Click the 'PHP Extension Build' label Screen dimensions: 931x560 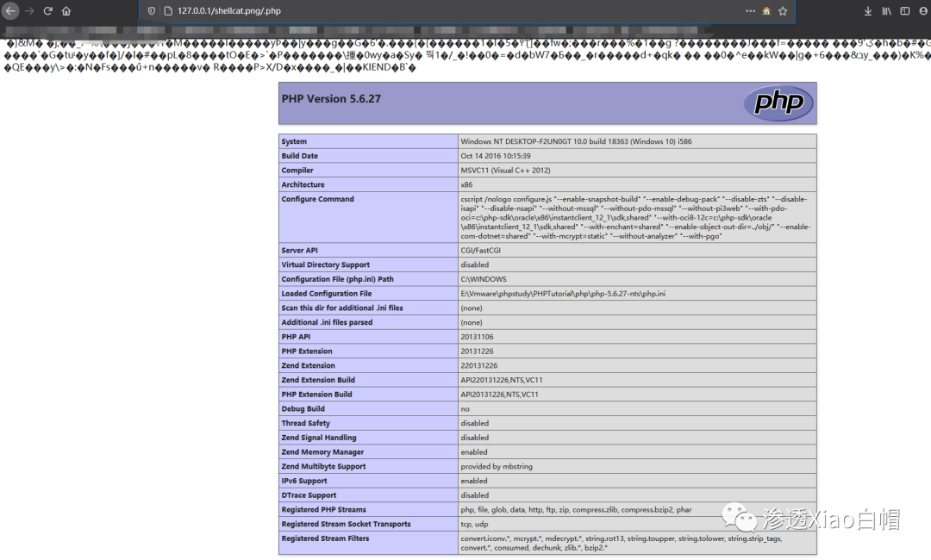point(317,395)
